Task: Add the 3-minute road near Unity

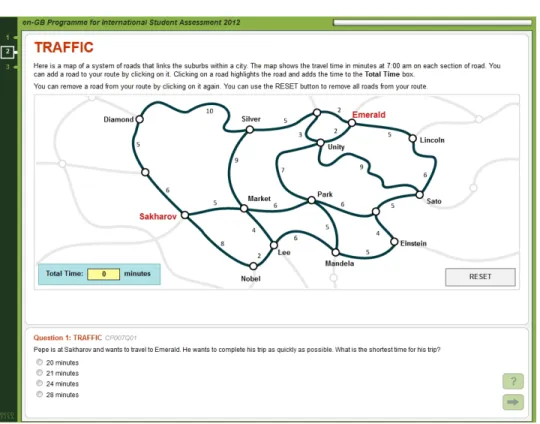Action: click(x=306, y=132)
